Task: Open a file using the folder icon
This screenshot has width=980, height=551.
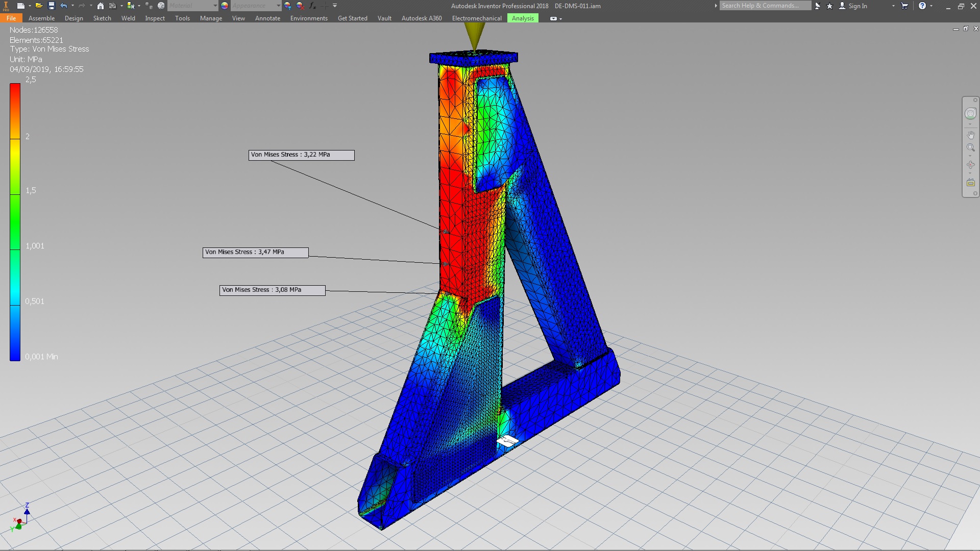Action: pos(39,6)
